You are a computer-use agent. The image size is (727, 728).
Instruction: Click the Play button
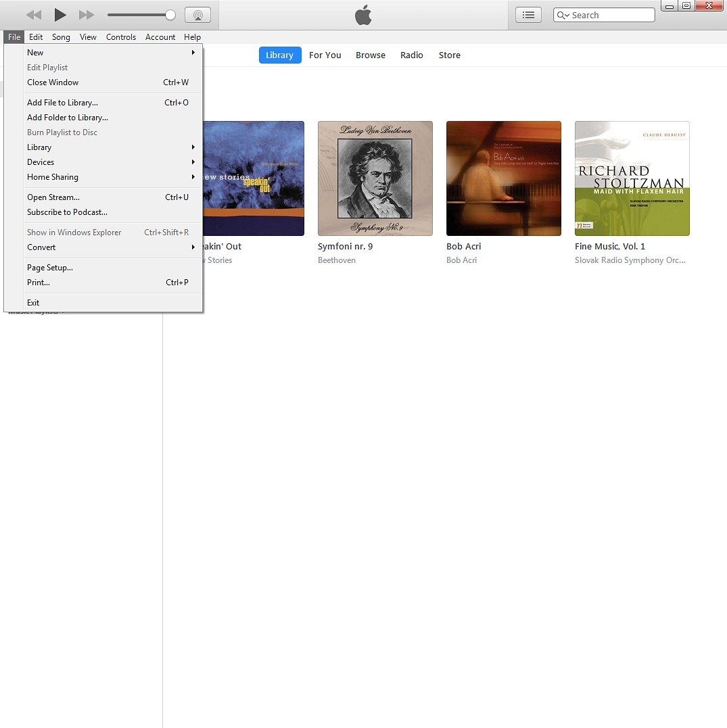(60, 14)
